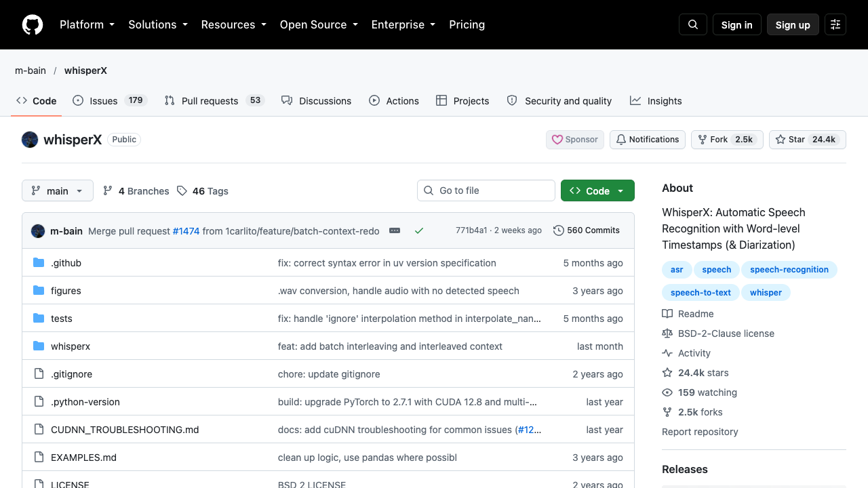The width and height of the screenshot is (868, 488).
Task: Open the Resources dropdown menu
Action: (x=233, y=24)
